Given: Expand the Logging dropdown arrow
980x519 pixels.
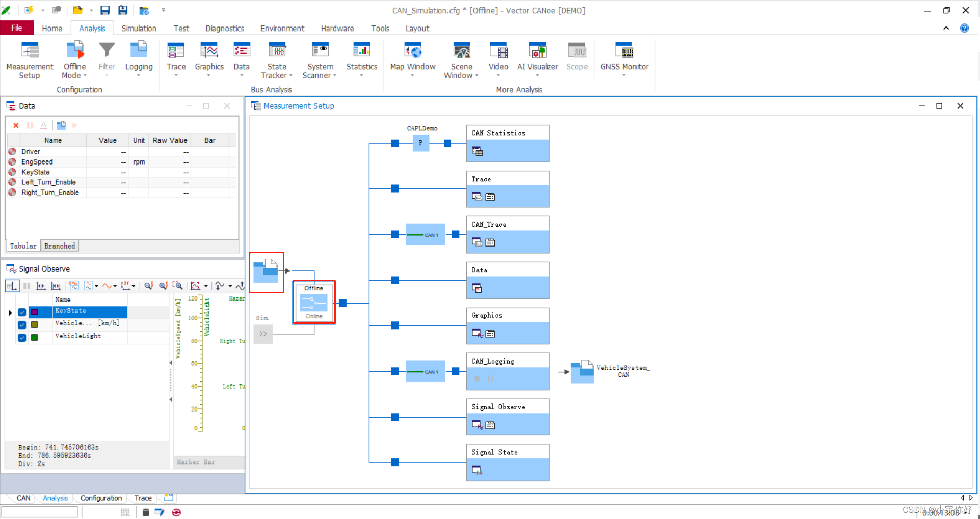Looking at the screenshot, I should point(139,75).
